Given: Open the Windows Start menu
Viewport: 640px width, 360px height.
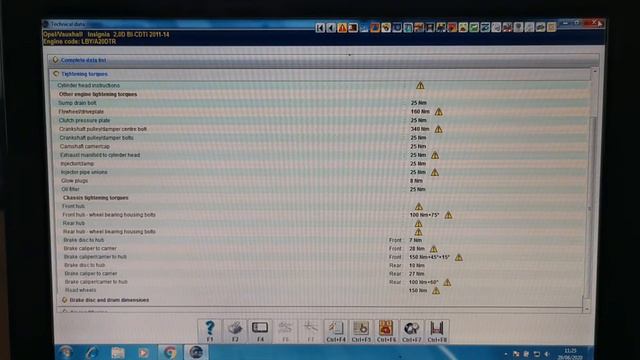Looking at the screenshot, I should [x=66, y=352].
